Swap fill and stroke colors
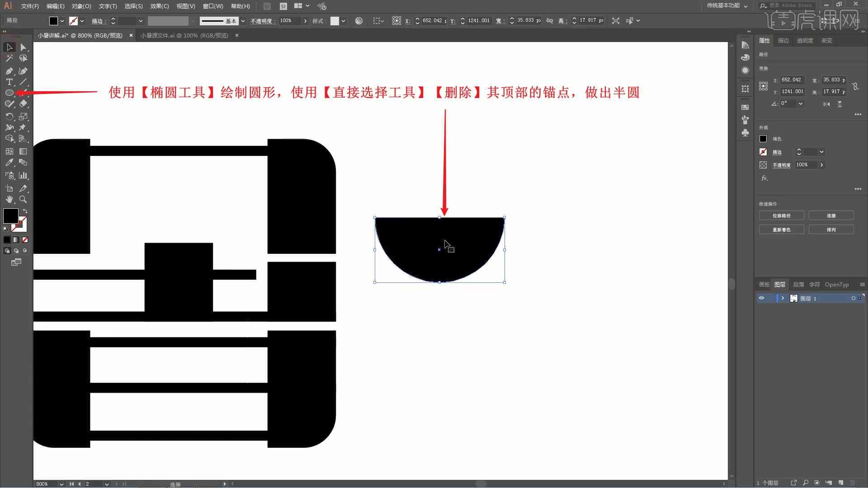Image resolution: width=868 pixels, height=488 pixels. click(25, 211)
